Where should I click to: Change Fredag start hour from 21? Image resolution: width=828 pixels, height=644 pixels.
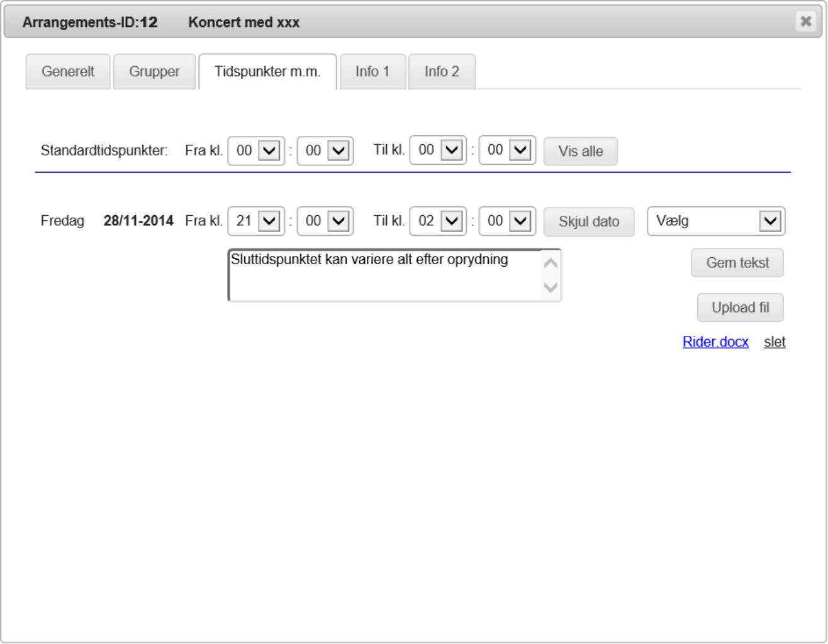[256, 221]
